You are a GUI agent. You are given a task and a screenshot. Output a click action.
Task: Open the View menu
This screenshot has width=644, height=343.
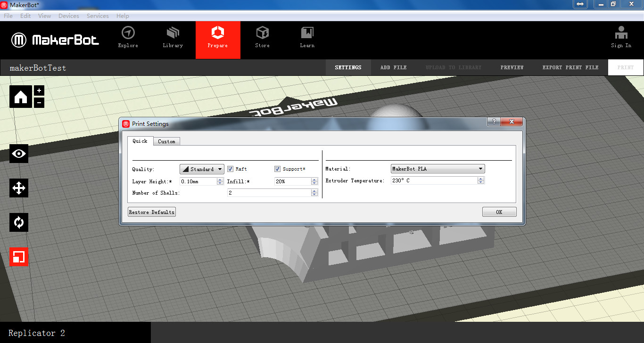45,16
